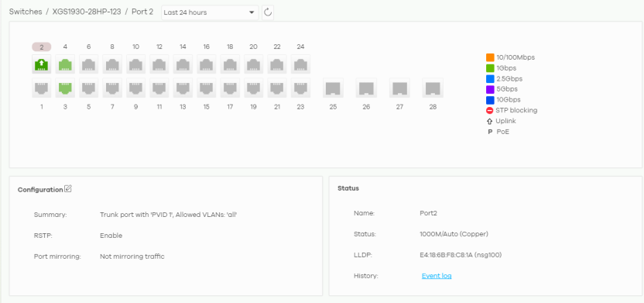
Task: Click 'Not mirroring traffic' value
Action: pos(132,257)
